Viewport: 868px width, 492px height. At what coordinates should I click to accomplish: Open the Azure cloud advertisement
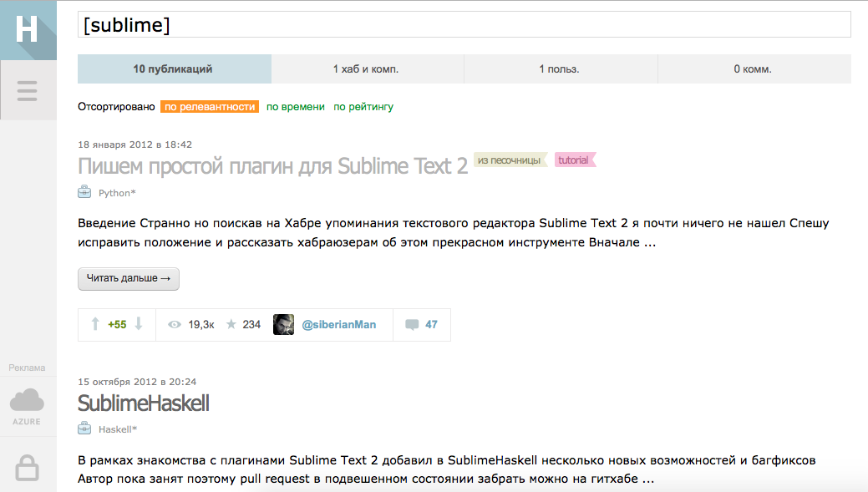click(27, 407)
